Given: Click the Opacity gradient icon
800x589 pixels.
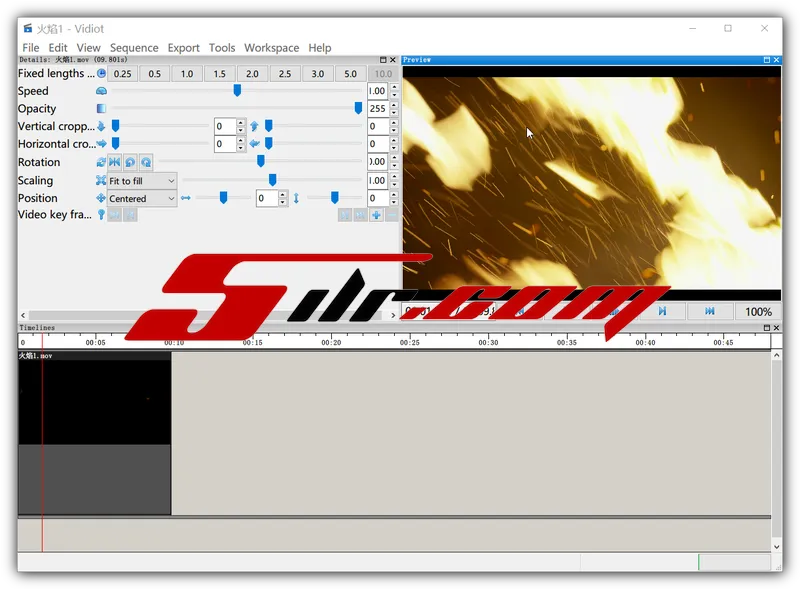Looking at the screenshot, I should click(102, 108).
